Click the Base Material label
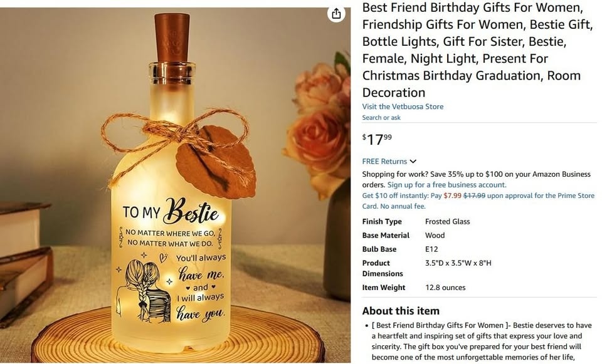 tap(386, 236)
